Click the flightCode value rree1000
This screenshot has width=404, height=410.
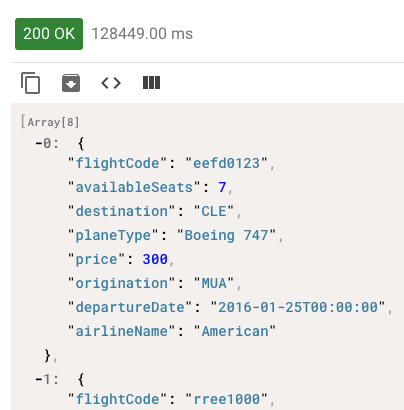click(226, 399)
